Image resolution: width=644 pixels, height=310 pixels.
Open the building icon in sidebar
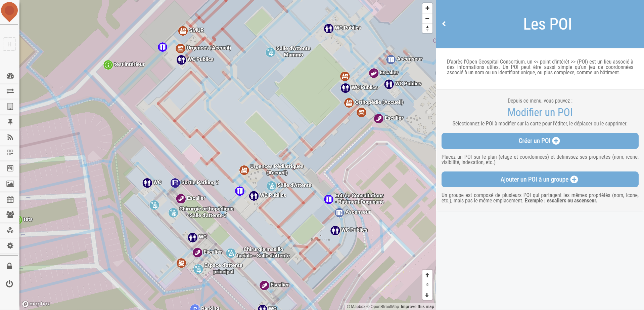tap(10, 106)
